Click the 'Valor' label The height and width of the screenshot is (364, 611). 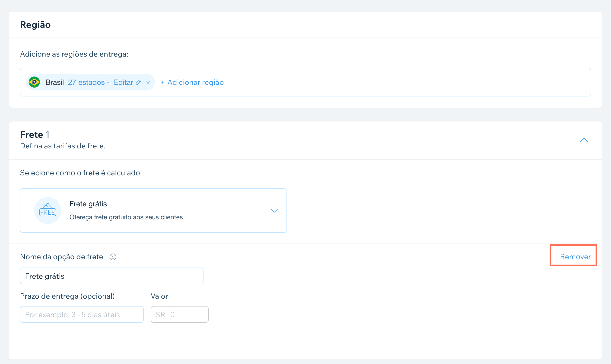[x=159, y=296]
